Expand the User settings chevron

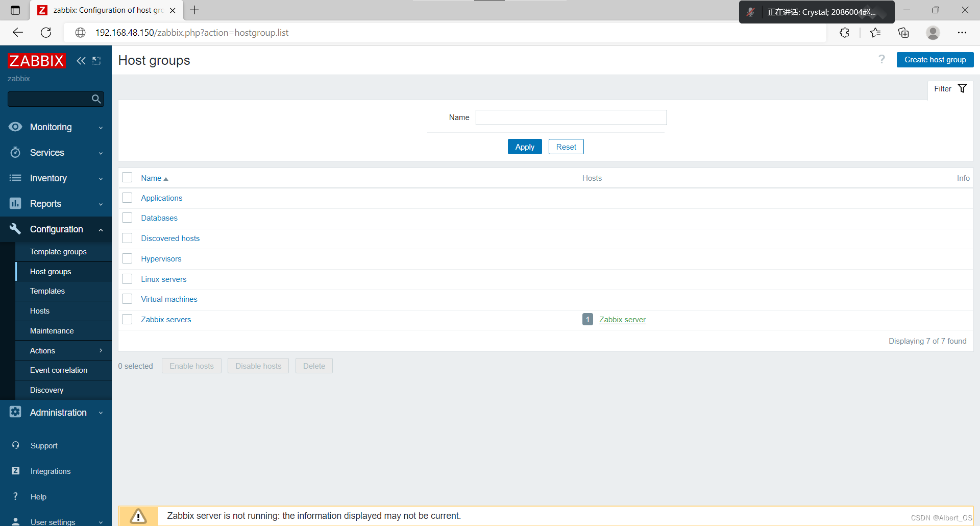[101, 522]
